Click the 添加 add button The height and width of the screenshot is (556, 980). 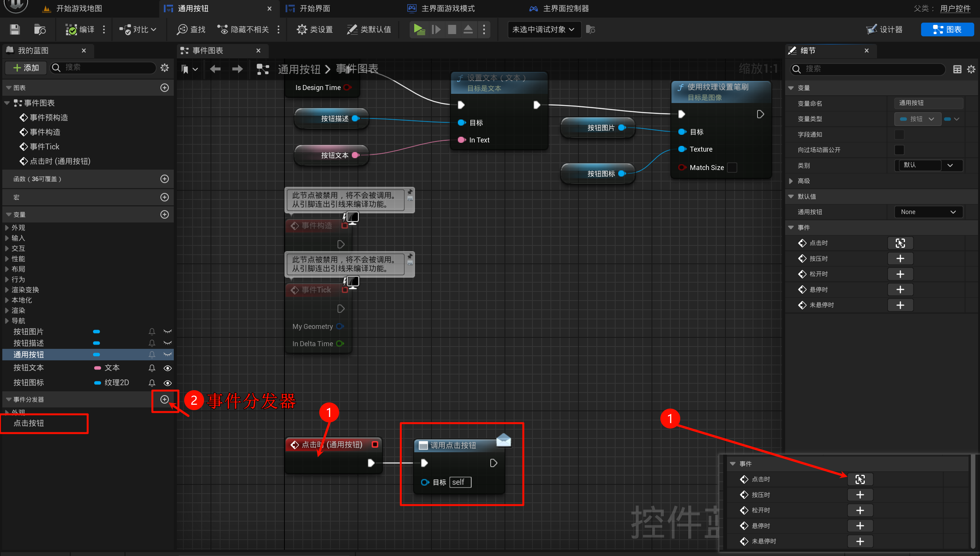pyautogui.click(x=26, y=68)
